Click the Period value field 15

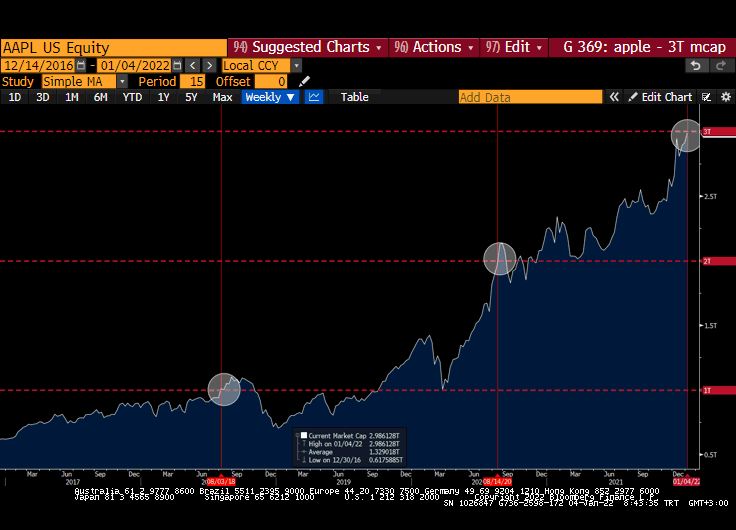[193, 81]
